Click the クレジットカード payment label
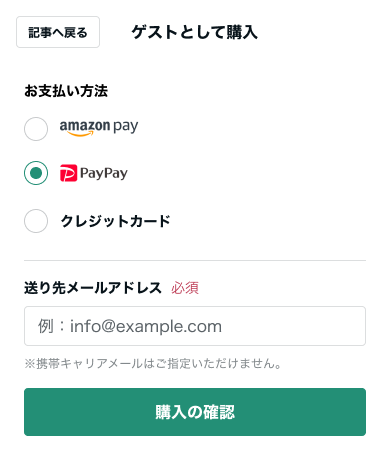Viewport: 390px width, 464px height. tap(115, 221)
